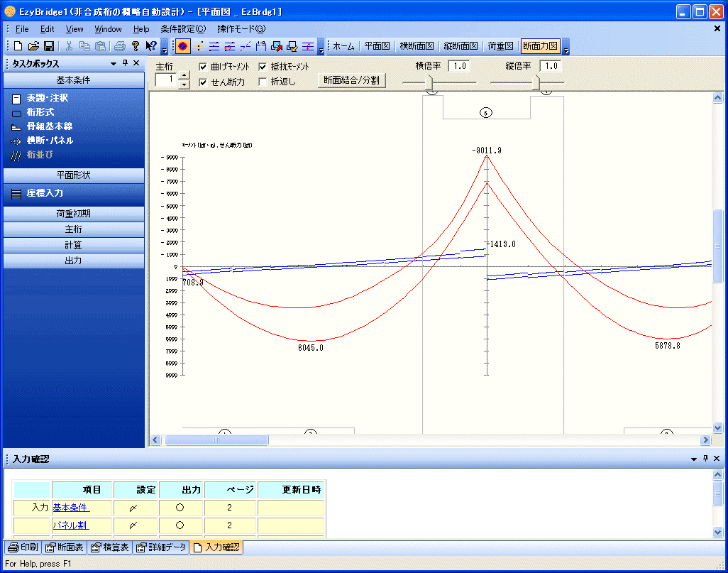This screenshot has width=728, height=573.
Task: Click the 縦倍率 slider handle
Action: click(x=536, y=83)
